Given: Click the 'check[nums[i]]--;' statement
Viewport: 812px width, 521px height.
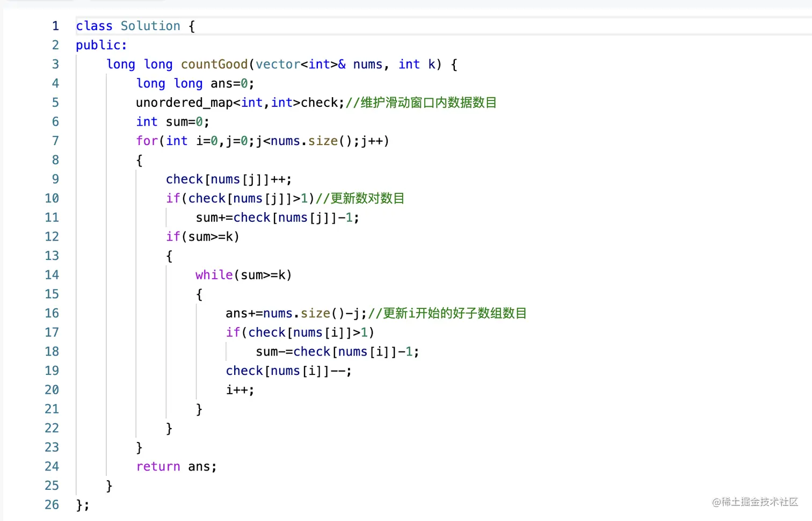Looking at the screenshot, I should [x=289, y=371].
